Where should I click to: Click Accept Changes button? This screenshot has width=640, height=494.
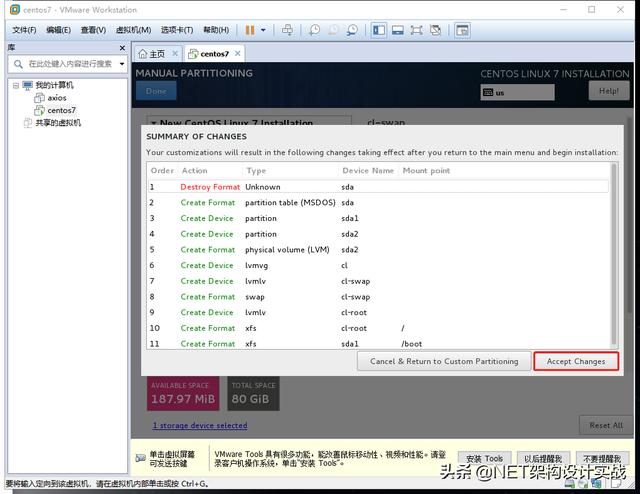[576, 361]
